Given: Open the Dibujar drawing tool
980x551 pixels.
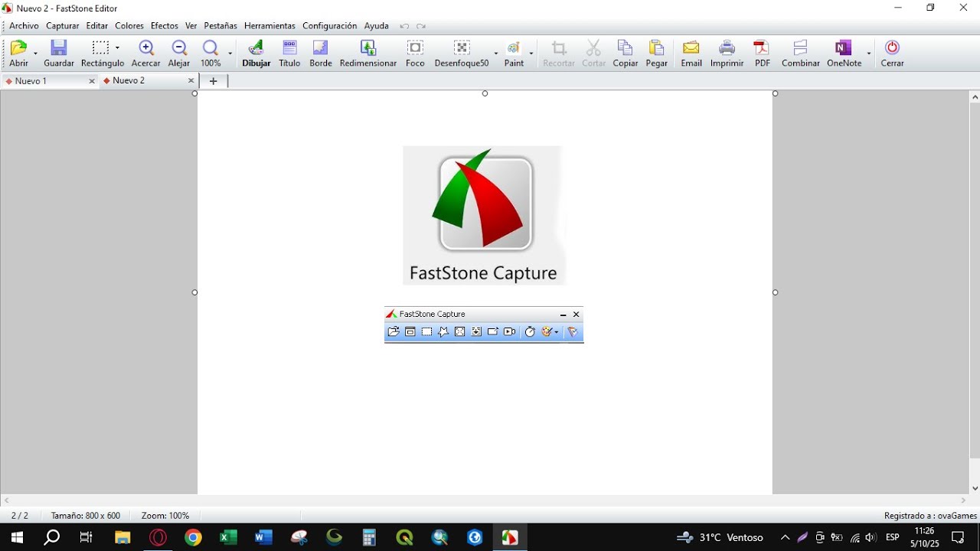Looking at the screenshot, I should tap(256, 54).
